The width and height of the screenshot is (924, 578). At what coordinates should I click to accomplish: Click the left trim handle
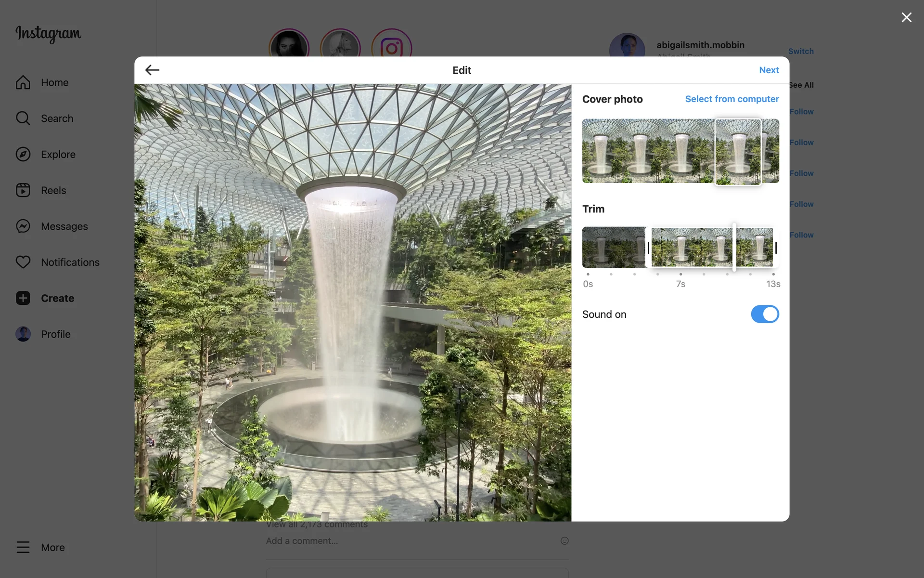(x=648, y=248)
